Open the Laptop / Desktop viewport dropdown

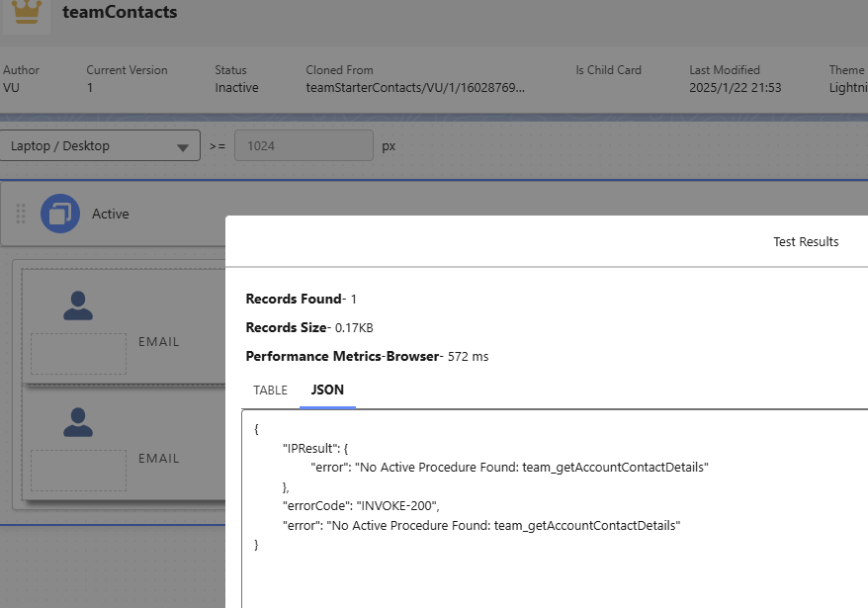point(100,145)
